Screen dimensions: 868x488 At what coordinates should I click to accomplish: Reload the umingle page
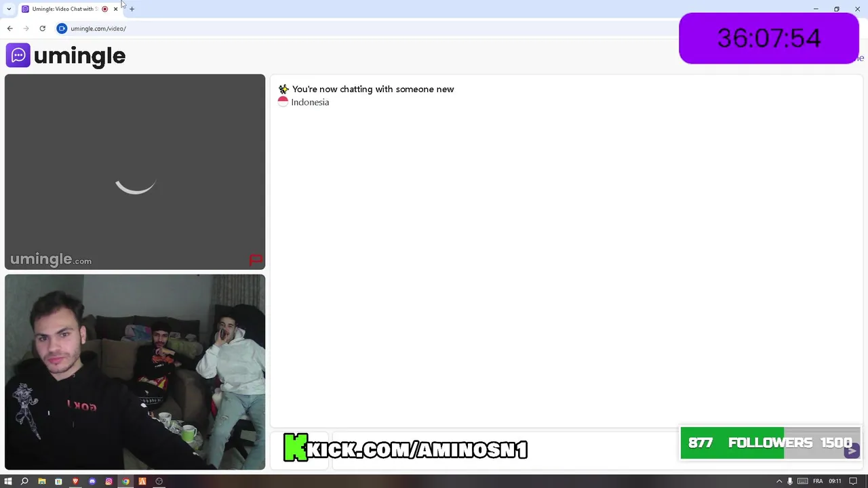click(42, 28)
